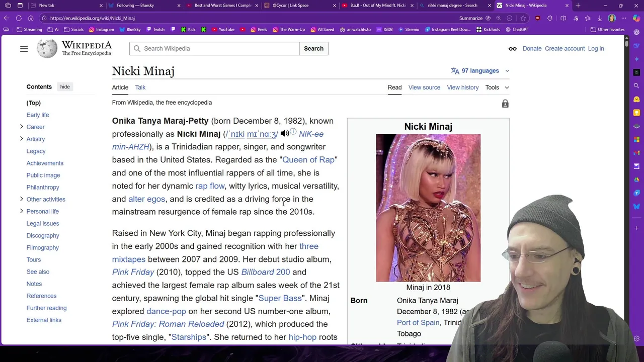Play the Nicki Minaj pronunciation audio

point(285,134)
